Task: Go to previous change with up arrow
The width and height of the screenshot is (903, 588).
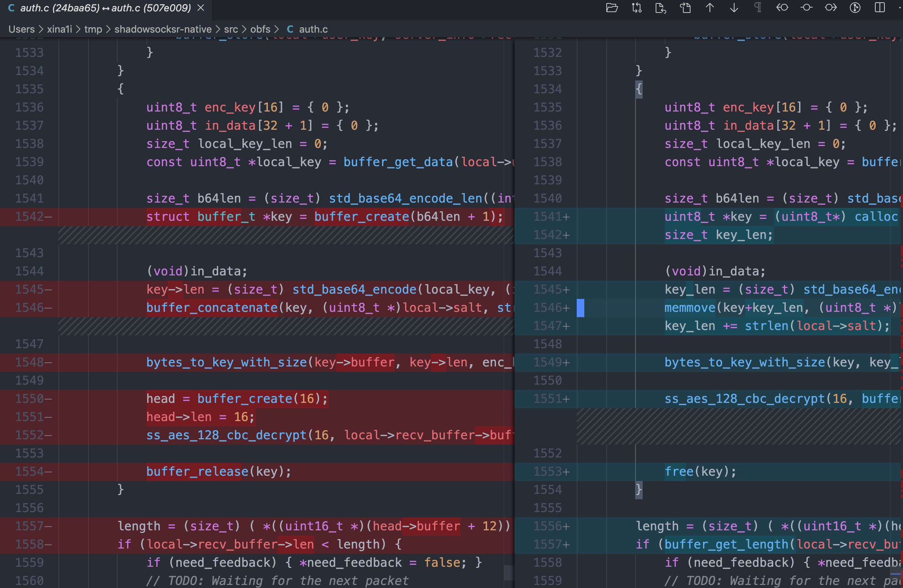Action: click(709, 8)
